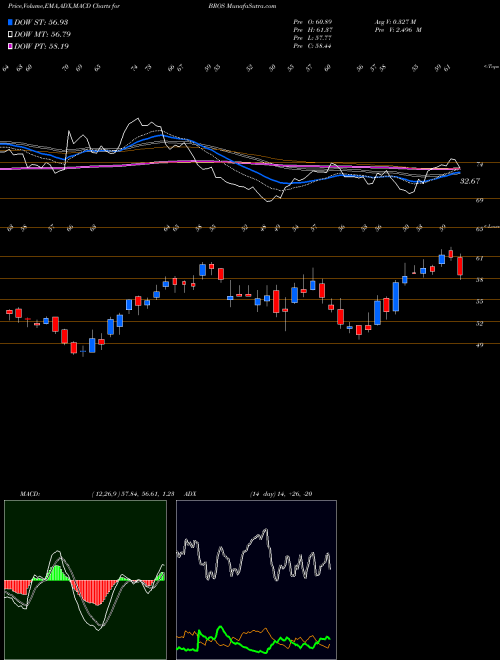Click the 61 price axis label
Viewport: 500px width, 660px height.
(x=479, y=258)
